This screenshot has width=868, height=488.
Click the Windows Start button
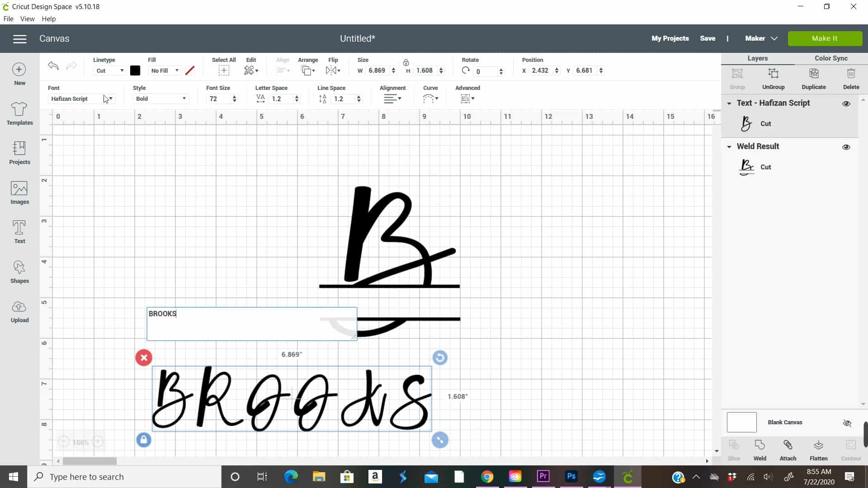14,477
